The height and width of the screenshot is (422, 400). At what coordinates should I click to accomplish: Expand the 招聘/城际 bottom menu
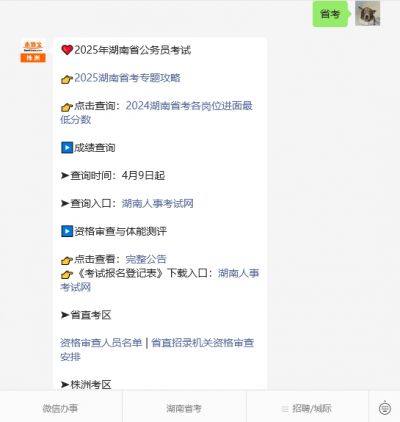click(x=307, y=408)
